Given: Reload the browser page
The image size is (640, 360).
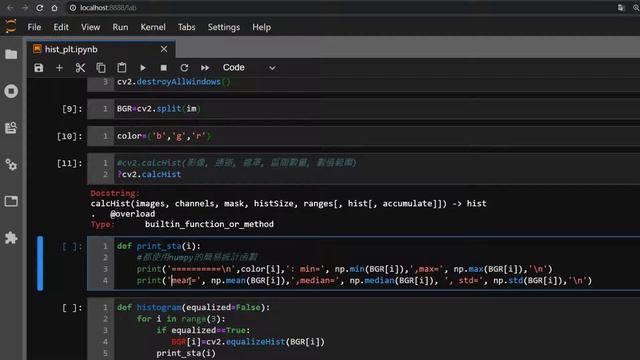Looking at the screenshot, I should (40, 8).
